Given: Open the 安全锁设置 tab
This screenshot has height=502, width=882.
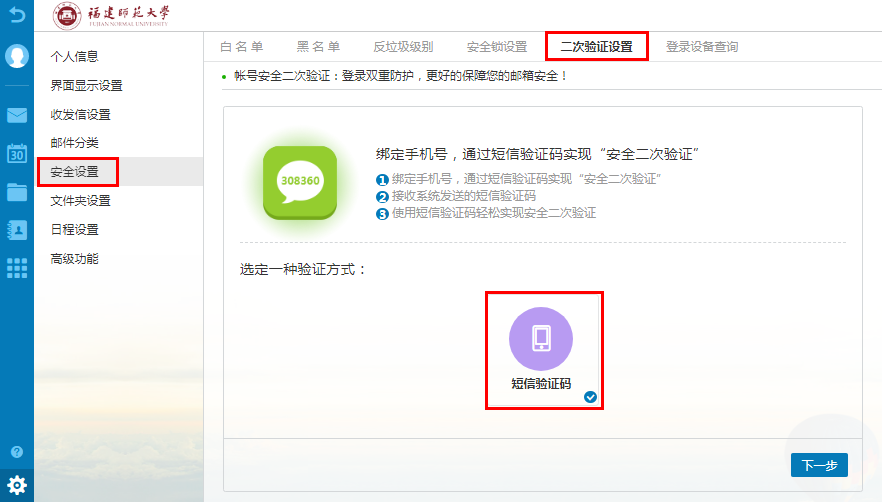Looking at the screenshot, I should click(497, 47).
